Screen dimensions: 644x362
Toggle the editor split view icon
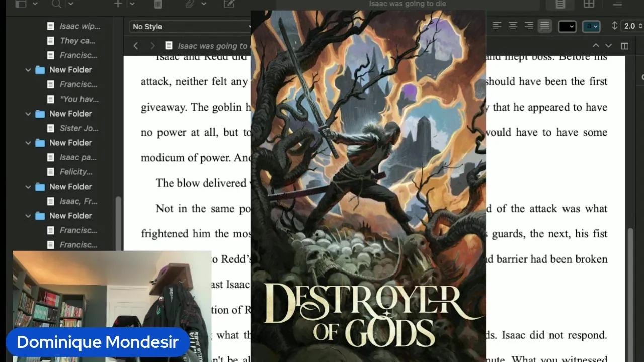pyautogui.click(x=624, y=46)
